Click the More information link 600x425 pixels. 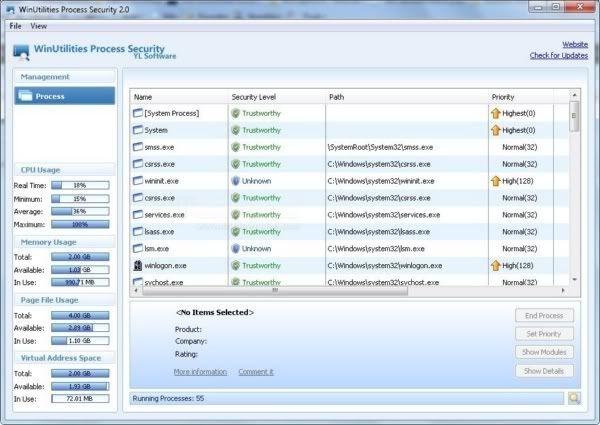pos(200,372)
